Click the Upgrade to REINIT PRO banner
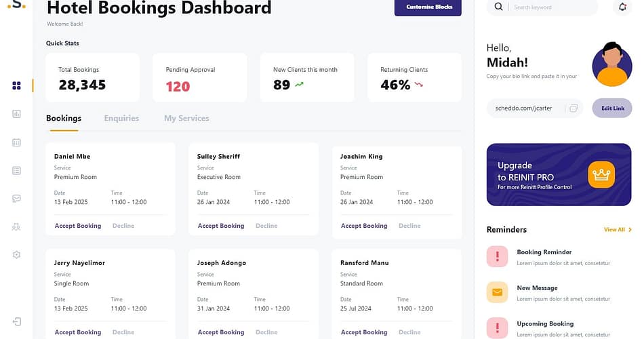The image size is (644, 339). 559,174
